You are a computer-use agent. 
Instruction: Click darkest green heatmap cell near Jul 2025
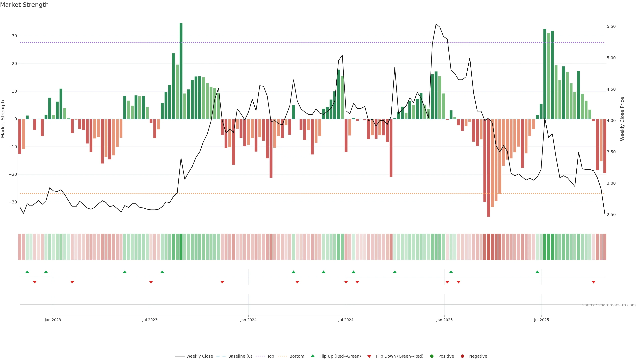coord(545,247)
